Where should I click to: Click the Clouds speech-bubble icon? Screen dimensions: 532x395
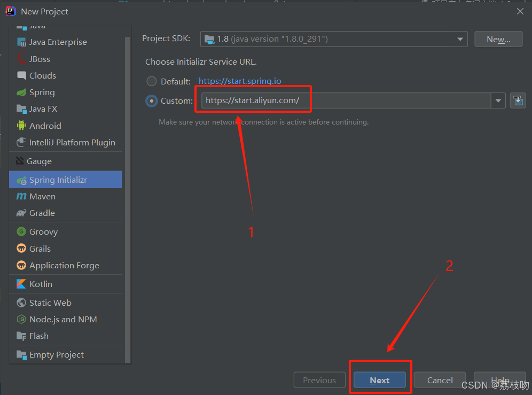(21, 75)
